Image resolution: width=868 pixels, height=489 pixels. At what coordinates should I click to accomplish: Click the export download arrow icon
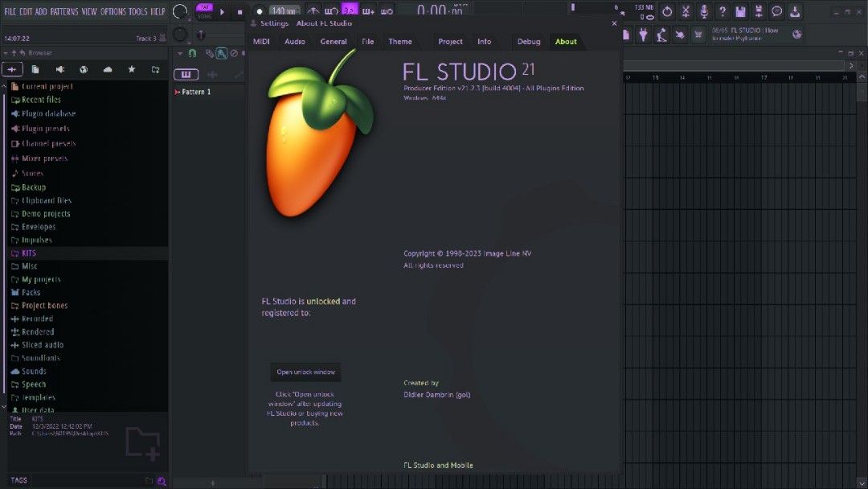click(x=795, y=12)
